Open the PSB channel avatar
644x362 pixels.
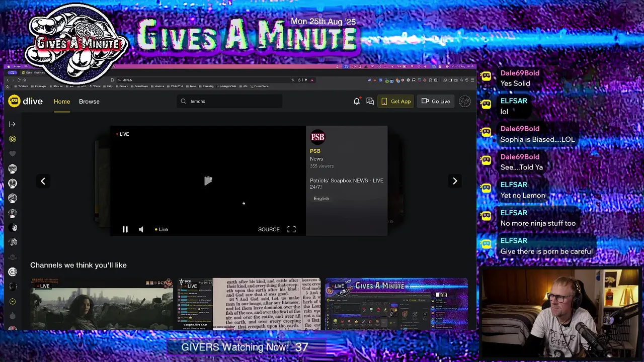point(317,137)
